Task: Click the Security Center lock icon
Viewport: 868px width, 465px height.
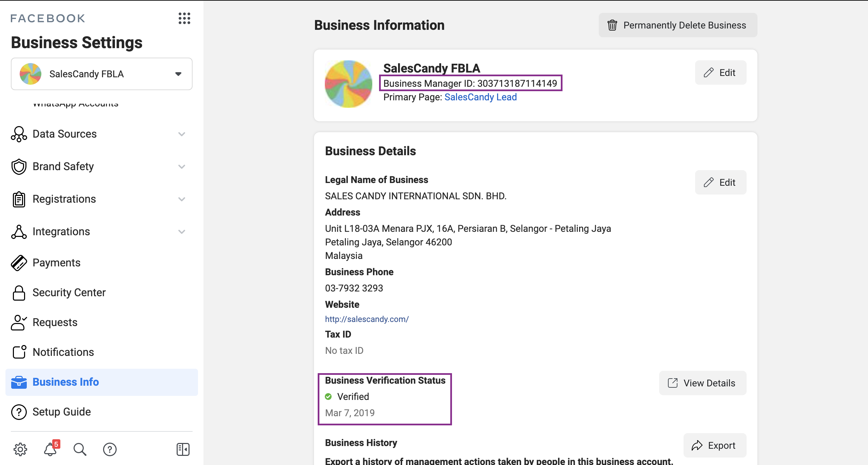Action: point(19,293)
